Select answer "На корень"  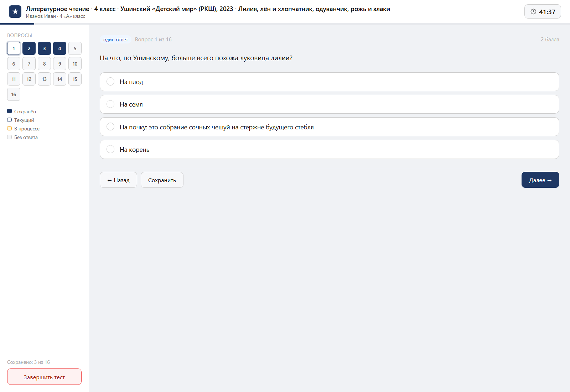point(329,149)
